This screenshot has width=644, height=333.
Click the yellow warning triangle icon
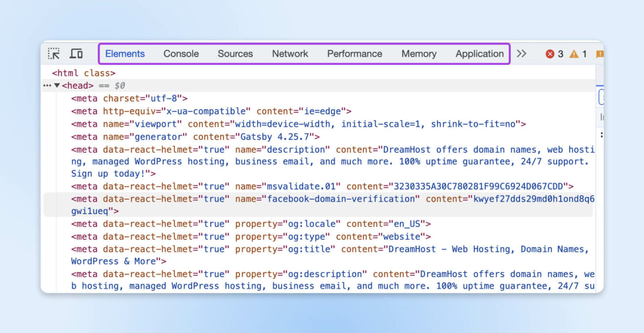click(x=573, y=54)
